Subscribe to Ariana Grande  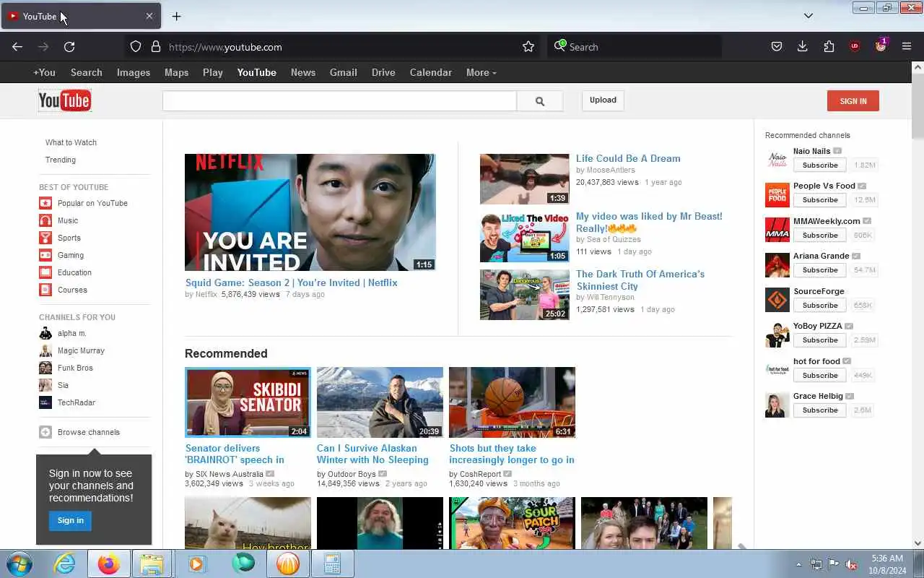pos(820,270)
